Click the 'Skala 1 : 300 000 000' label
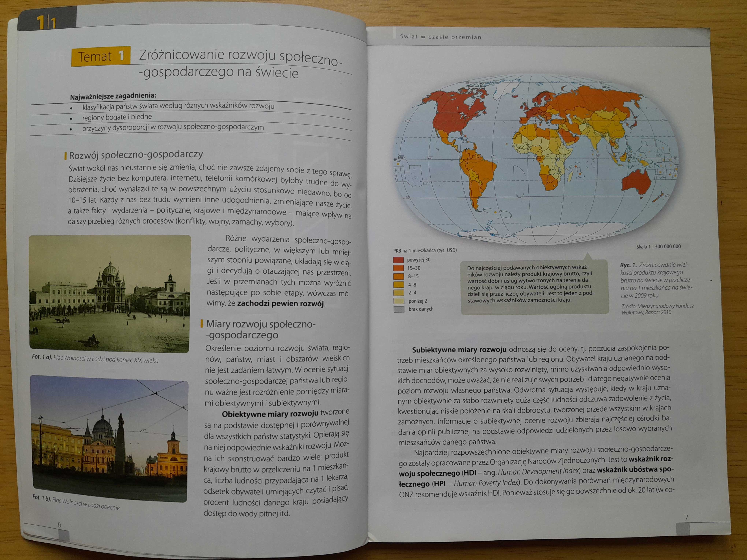Viewport: 747px width, 560px height. pos(659,246)
